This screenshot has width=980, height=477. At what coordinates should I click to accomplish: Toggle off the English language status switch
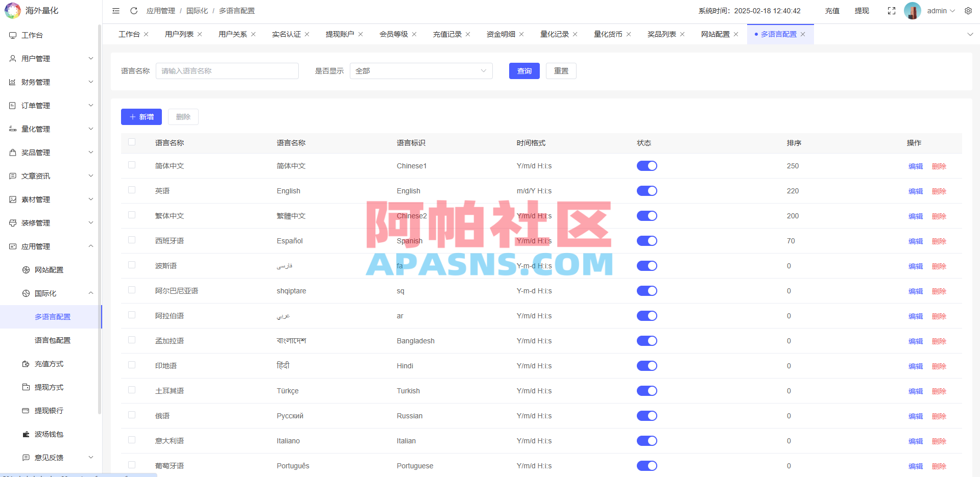tap(647, 190)
